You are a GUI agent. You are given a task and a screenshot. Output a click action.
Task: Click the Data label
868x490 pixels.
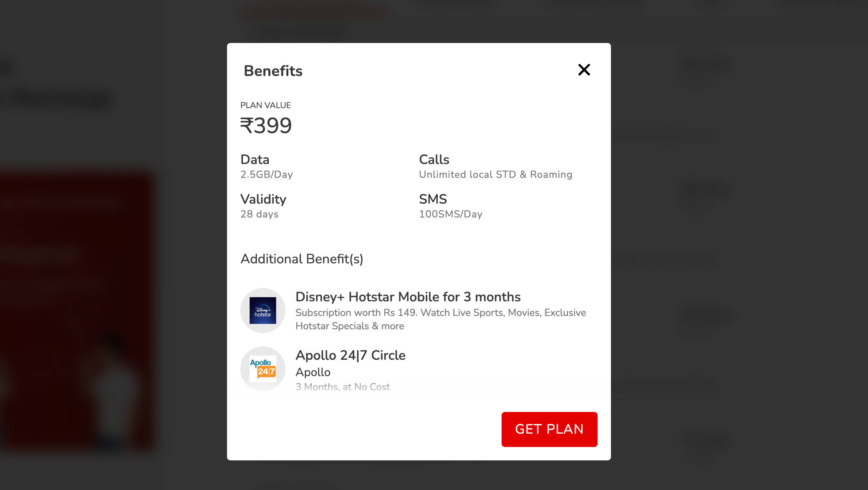coord(255,159)
